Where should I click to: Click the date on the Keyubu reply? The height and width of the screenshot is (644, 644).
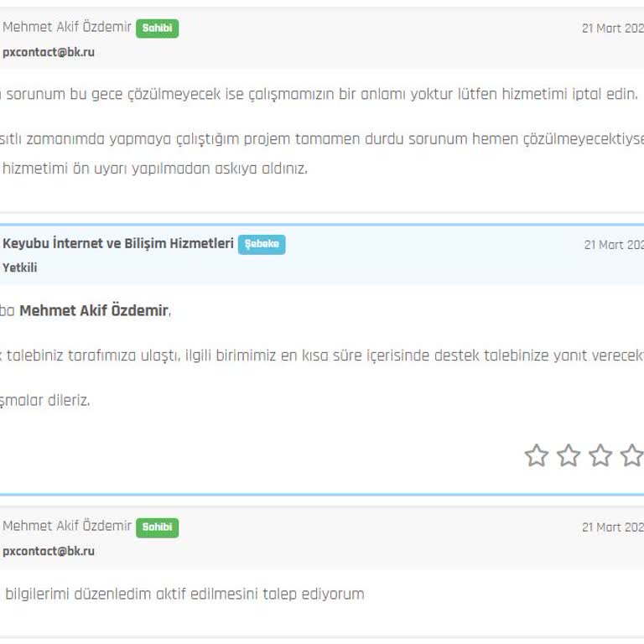613,246
